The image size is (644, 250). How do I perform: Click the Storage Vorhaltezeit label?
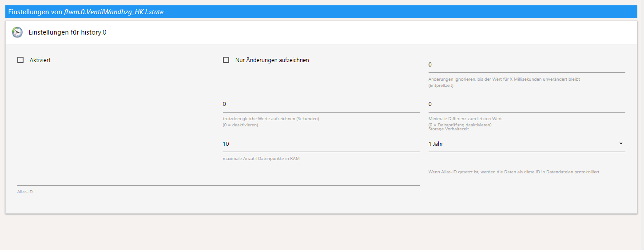click(449, 129)
